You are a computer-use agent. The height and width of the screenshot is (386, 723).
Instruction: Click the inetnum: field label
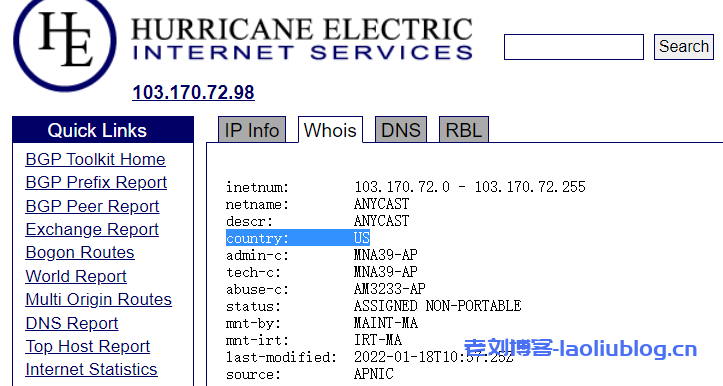pyautogui.click(x=257, y=187)
